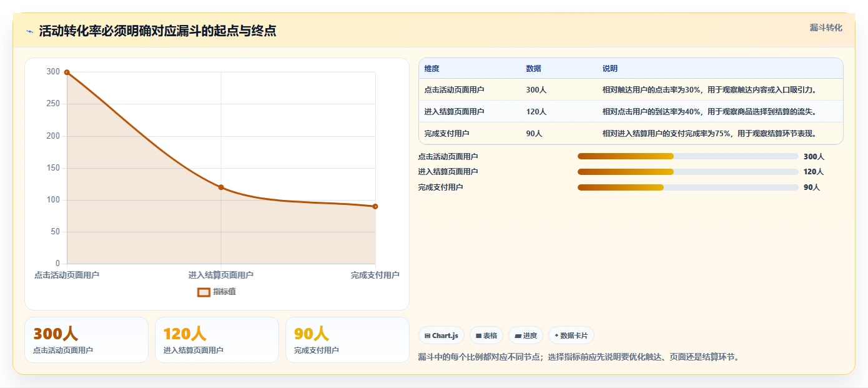The height and width of the screenshot is (388, 868).
Task: Click the y-axis value 150
Action: [x=54, y=168]
